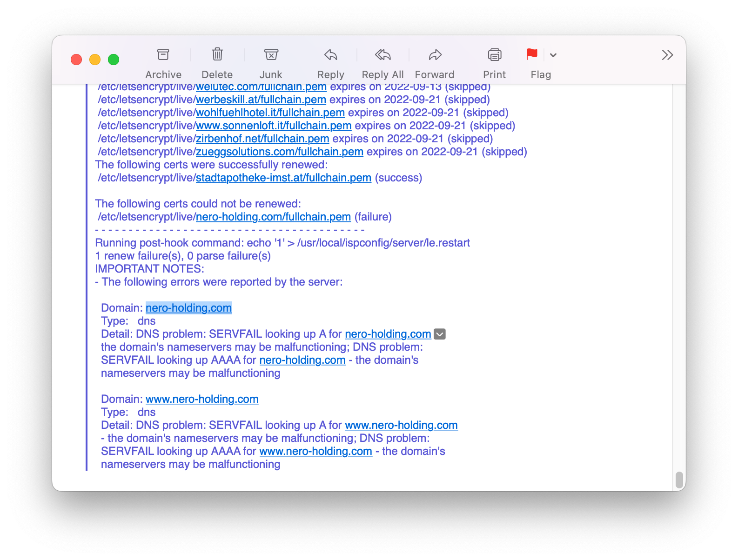Open stadtapotheke-imst.at/fullchain.pem link
The height and width of the screenshot is (560, 738).
click(283, 178)
